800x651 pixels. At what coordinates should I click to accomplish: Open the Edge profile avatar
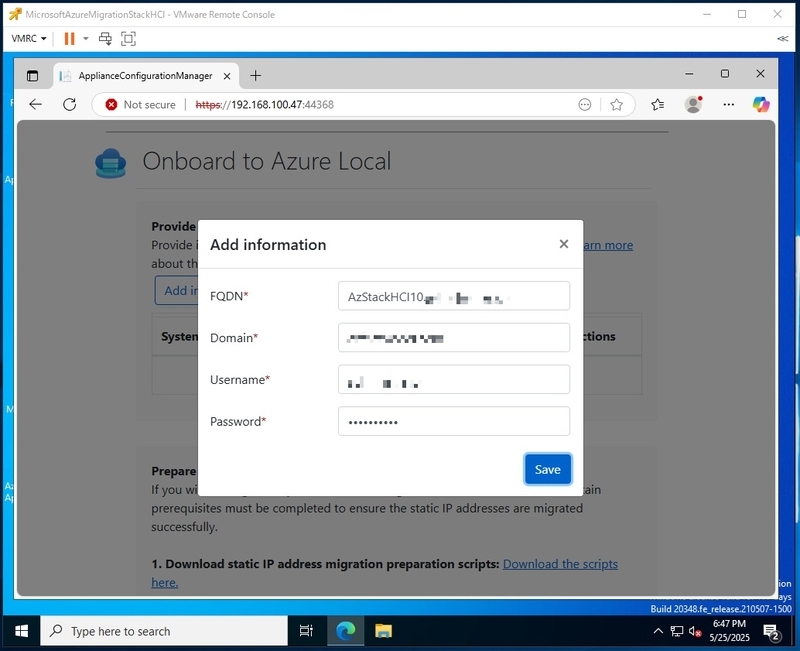point(693,105)
